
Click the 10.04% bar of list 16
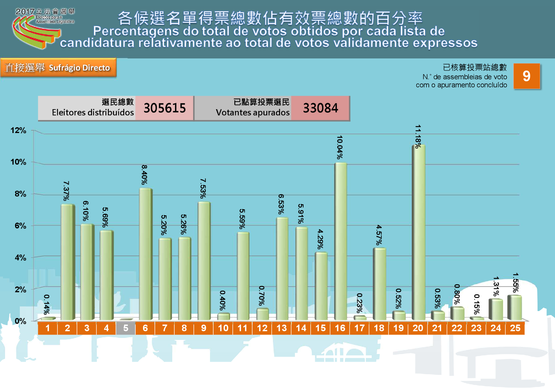341,241
